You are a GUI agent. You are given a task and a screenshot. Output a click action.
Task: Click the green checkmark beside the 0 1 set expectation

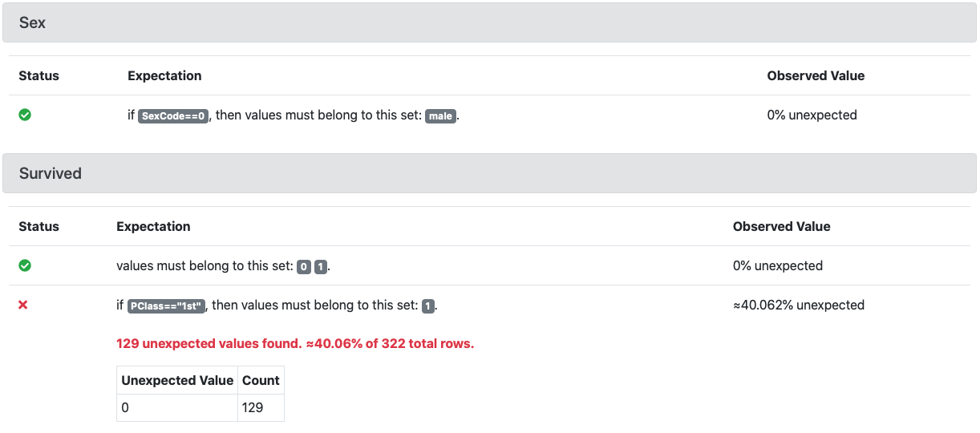[x=25, y=265]
